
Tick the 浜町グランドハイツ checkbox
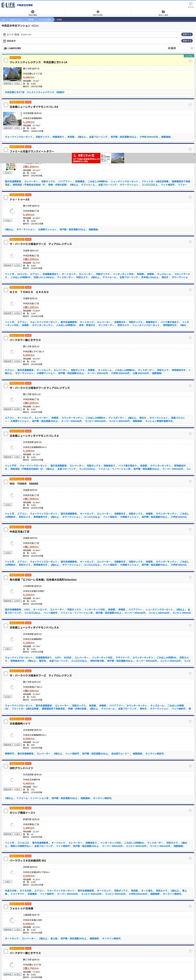(x=6, y=766)
